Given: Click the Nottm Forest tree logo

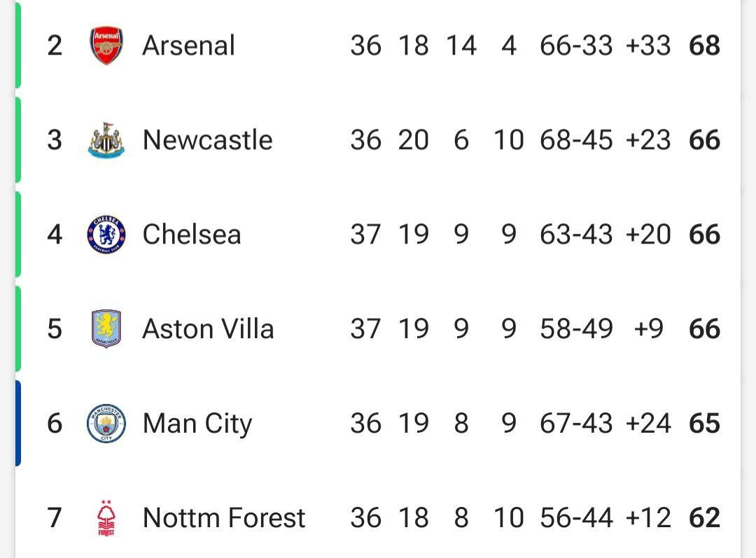Looking at the screenshot, I should coord(106,518).
